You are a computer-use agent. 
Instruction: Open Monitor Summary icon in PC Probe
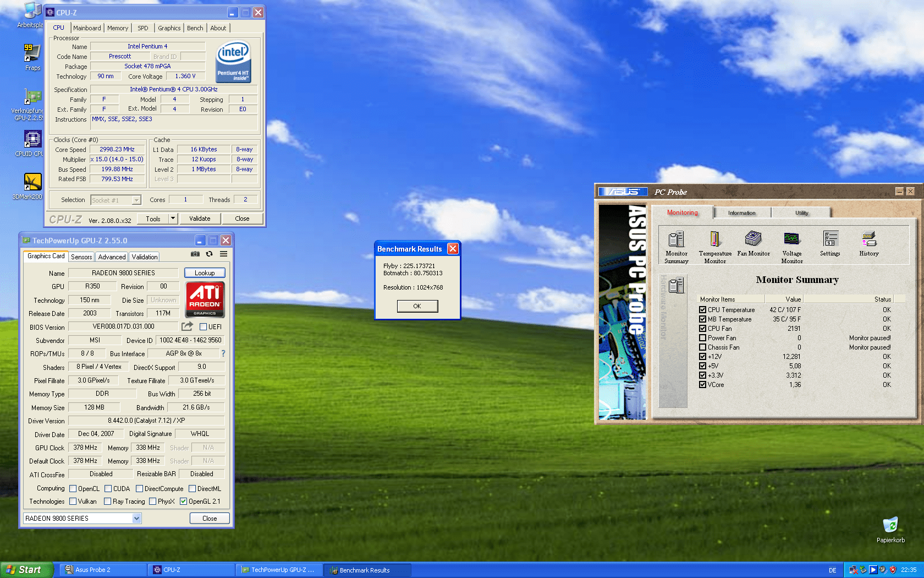coord(676,247)
